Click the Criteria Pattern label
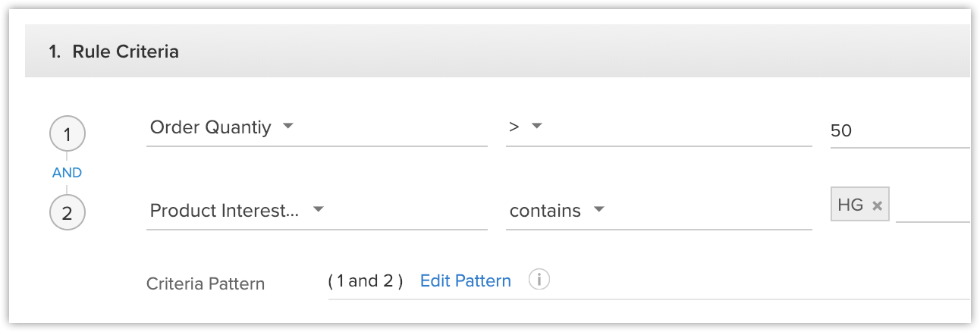This screenshot has height=332, width=980. click(x=206, y=284)
